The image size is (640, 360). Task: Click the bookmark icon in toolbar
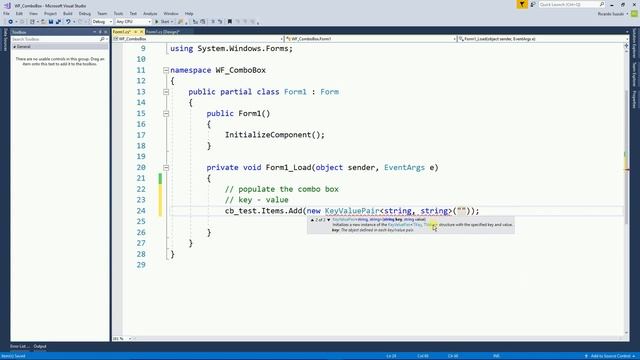(230, 22)
